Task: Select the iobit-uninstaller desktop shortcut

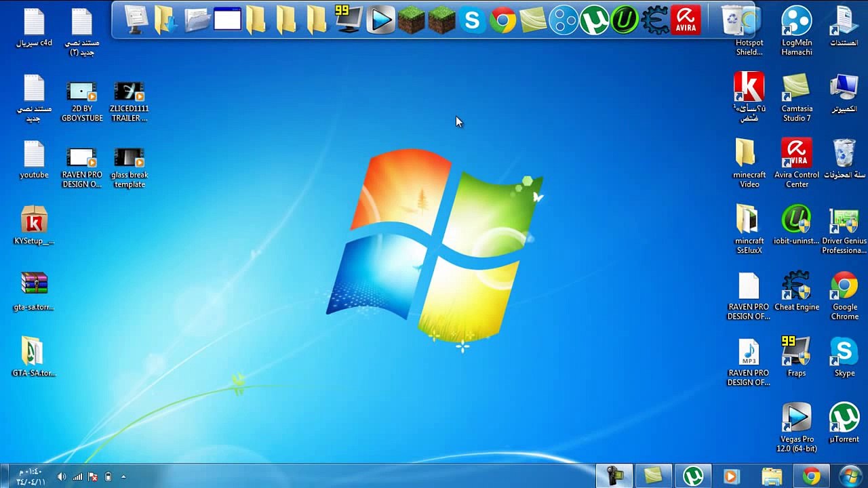Action: (797, 225)
